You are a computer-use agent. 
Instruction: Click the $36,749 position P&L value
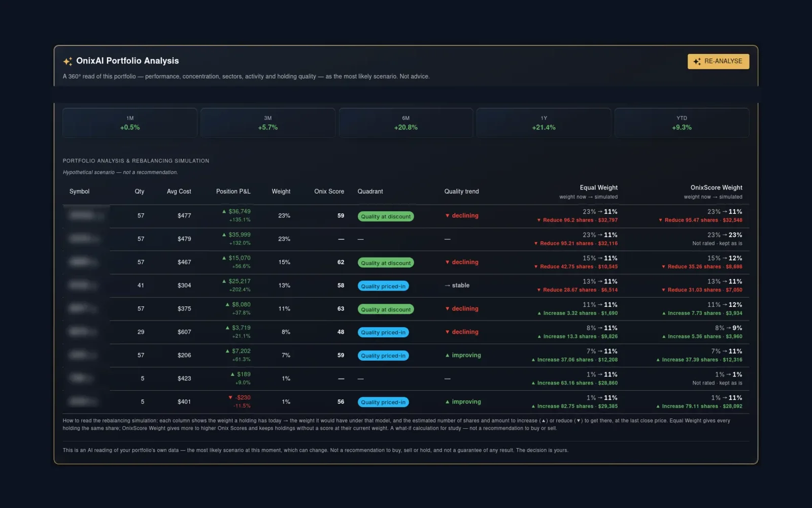[240, 211]
